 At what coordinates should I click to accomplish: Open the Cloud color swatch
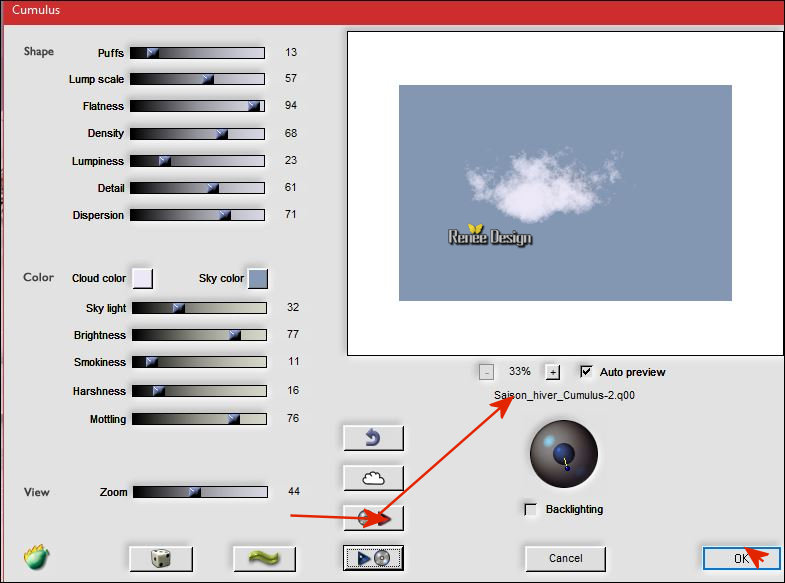click(x=143, y=279)
